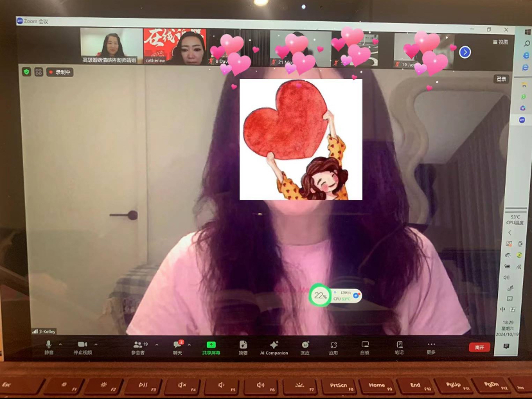532x399 pixels.
Task: Select the 19 Jas participant thumbnail
Action: (424, 51)
